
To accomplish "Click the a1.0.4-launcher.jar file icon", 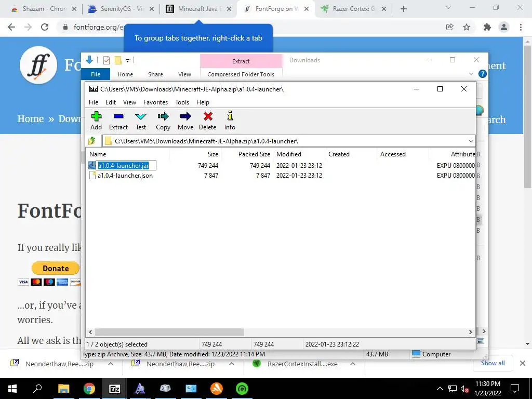I will point(92,165).
